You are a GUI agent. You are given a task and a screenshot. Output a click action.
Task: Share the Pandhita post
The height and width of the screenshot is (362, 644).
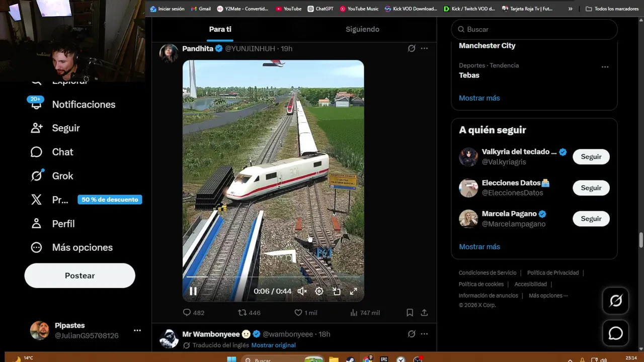424,313
